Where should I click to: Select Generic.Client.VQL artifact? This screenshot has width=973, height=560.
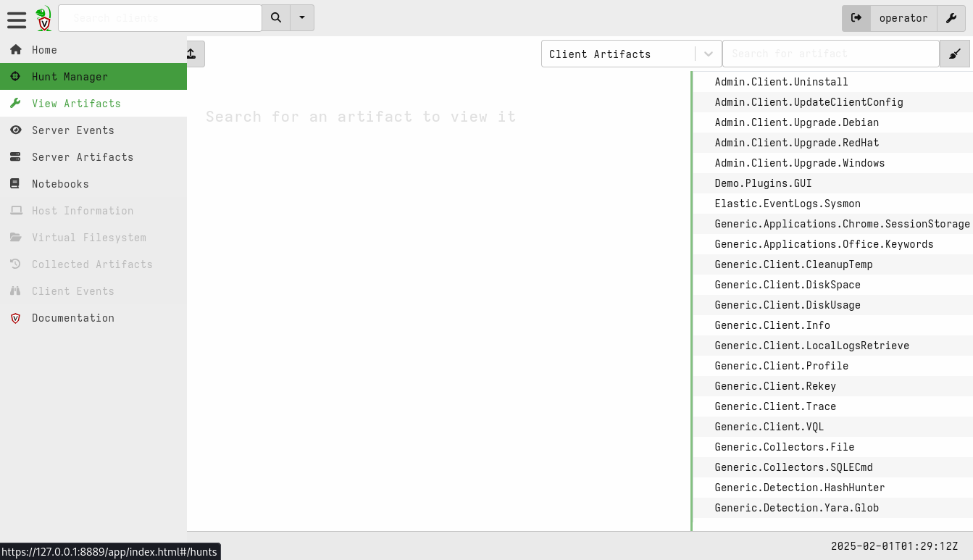click(833, 427)
